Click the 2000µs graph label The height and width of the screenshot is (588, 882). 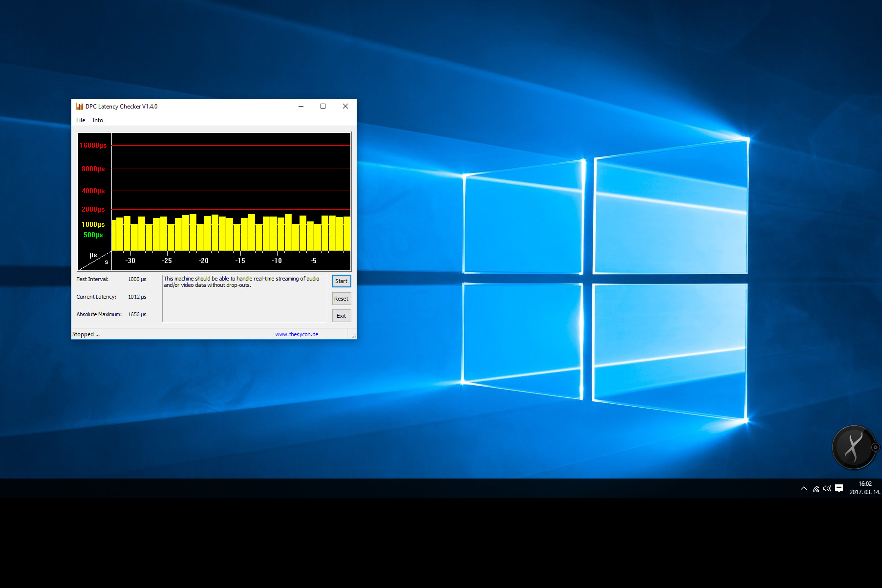(x=93, y=209)
